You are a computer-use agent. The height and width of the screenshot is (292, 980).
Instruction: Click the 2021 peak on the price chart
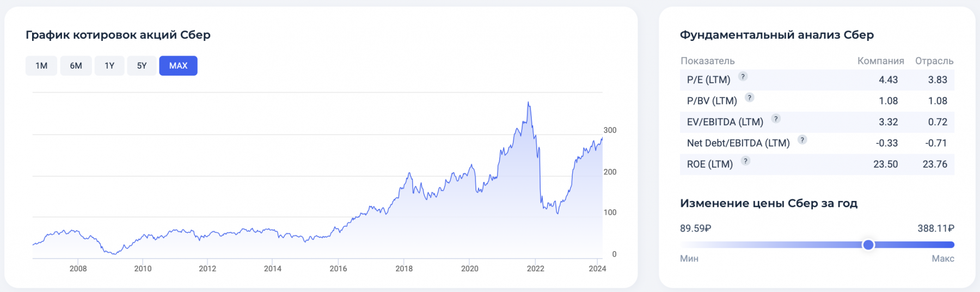[x=528, y=102]
